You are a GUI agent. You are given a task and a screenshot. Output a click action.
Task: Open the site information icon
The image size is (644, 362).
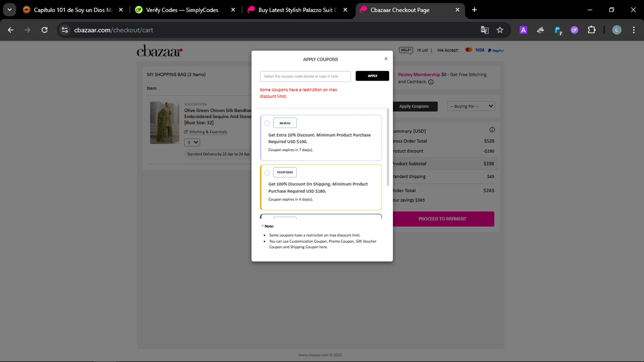(x=65, y=30)
